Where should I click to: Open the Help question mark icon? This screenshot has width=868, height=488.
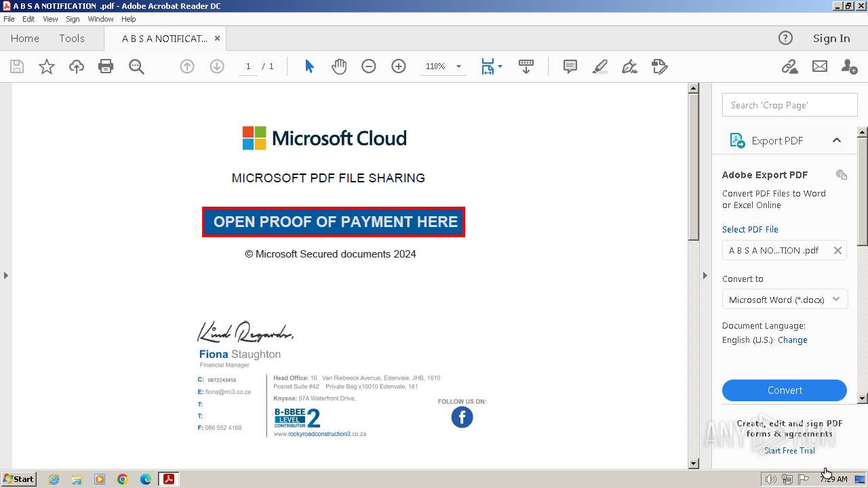[x=785, y=38]
